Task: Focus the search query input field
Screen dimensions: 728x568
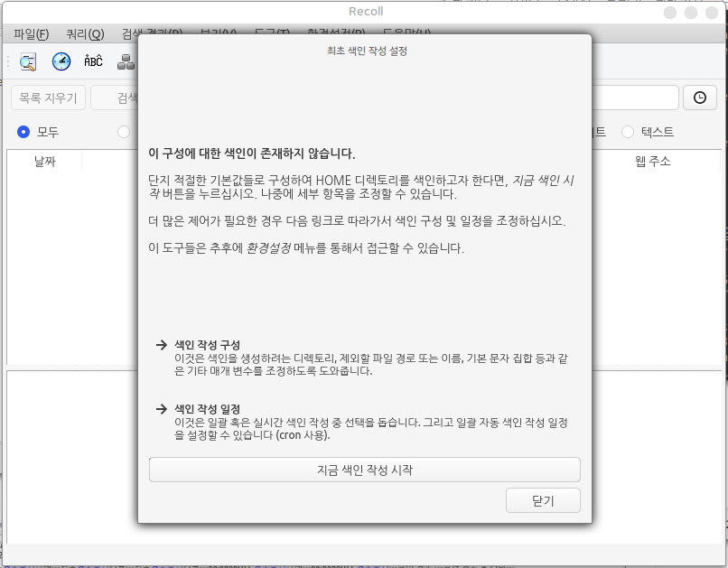Action: coord(632,98)
